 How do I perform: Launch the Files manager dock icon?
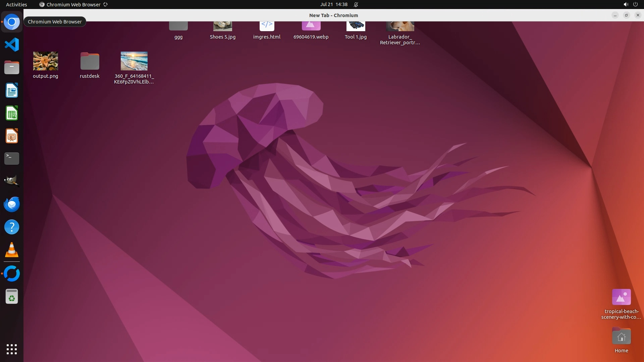tap(12, 67)
